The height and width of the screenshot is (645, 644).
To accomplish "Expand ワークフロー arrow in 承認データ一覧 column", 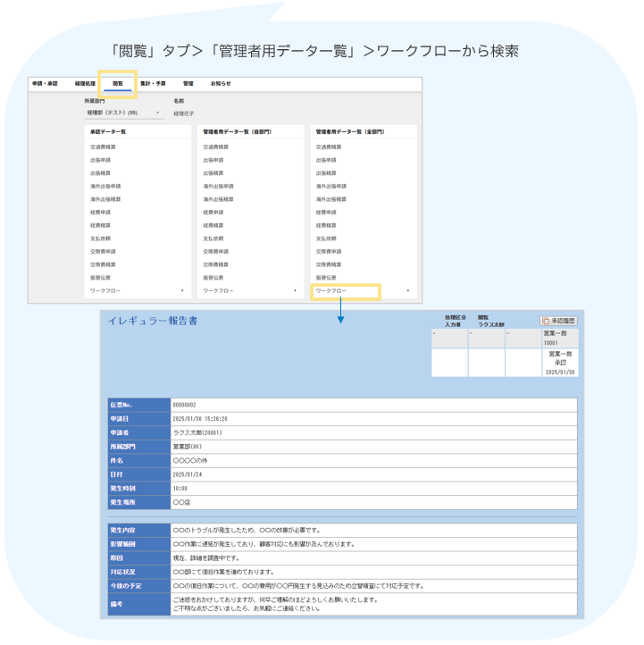I will pos(182,291).
